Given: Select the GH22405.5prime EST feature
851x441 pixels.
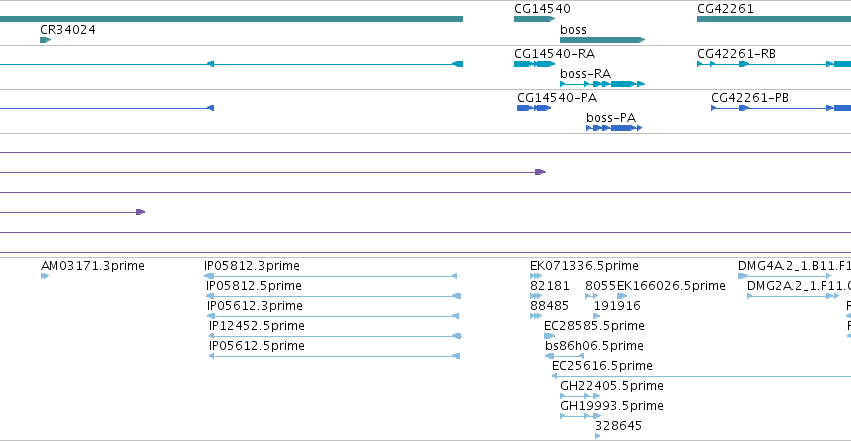Looking at the screenshot, I should [x=580, y=396].
